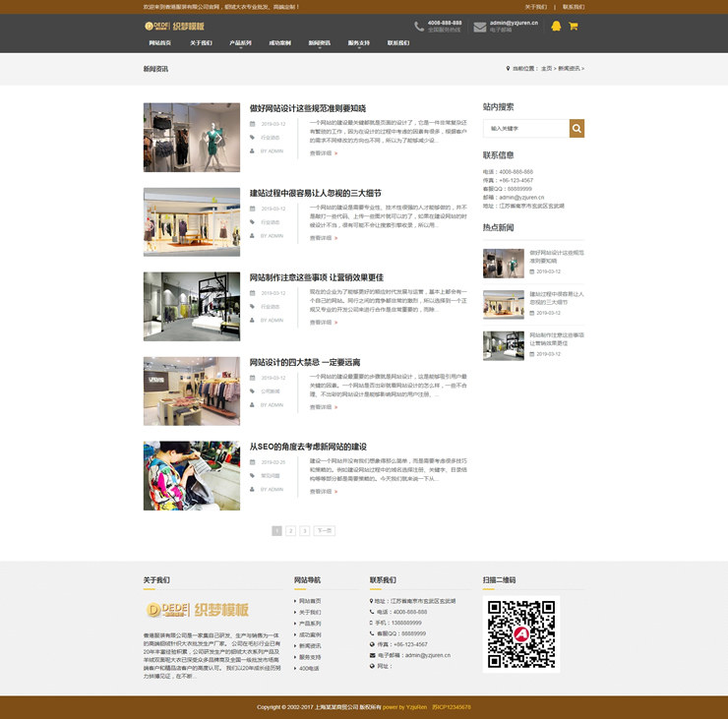This screenshot has height=719, width=728.
Task: Open the 成功案例 navigation menu item
Action: 279,43
